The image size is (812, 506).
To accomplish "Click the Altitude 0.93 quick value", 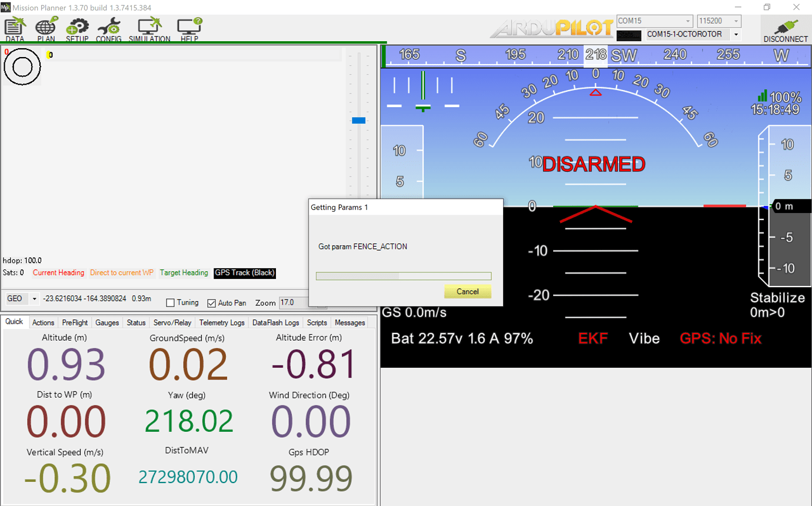I will click(66, 364).
